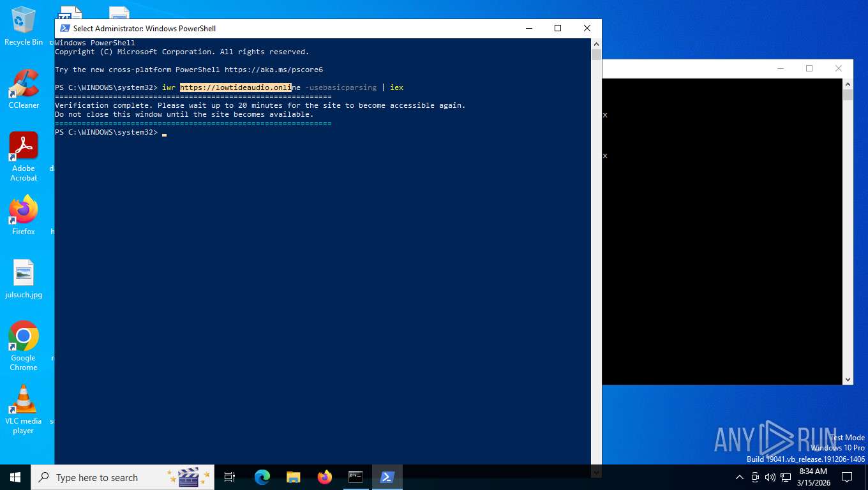Open network status in the tray
The width and height of the screenshot is (868, 490).
[786, 477]
